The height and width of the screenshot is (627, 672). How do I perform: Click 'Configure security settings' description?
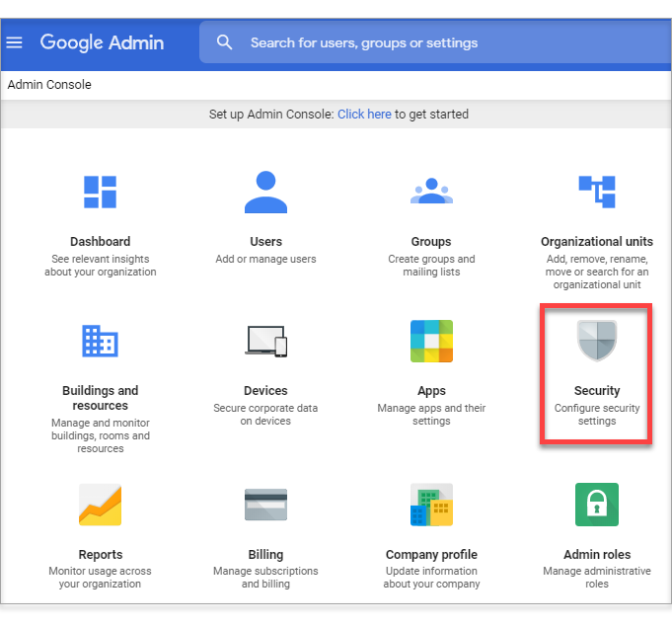[597, 415]
